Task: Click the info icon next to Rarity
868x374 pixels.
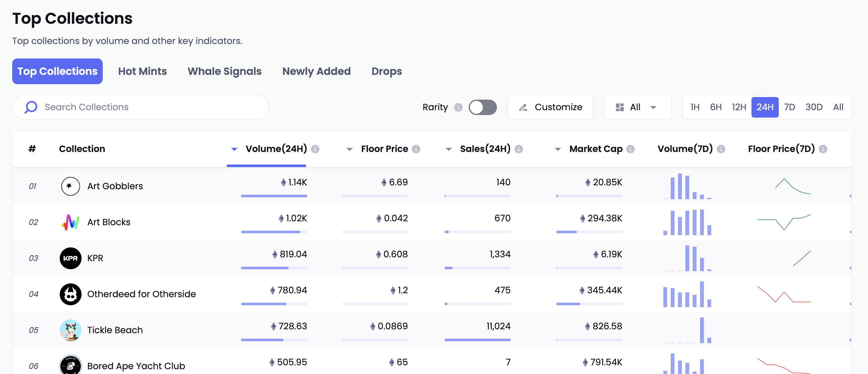Action: [458, 107]
